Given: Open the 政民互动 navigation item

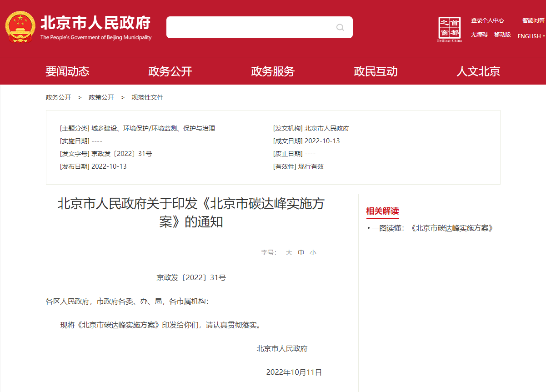Looking at the screenshot, I should pyautogui.click(x=376, y=71).
